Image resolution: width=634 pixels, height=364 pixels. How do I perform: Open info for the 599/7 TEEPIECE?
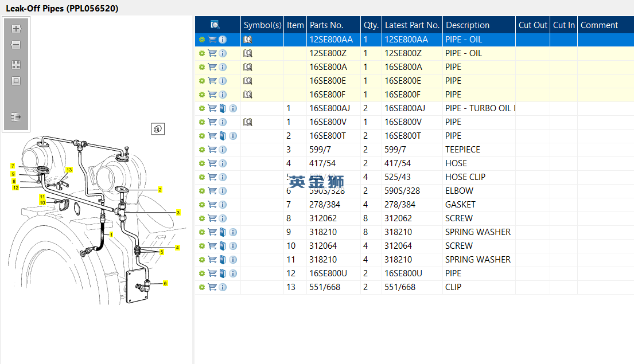(223, 150)
